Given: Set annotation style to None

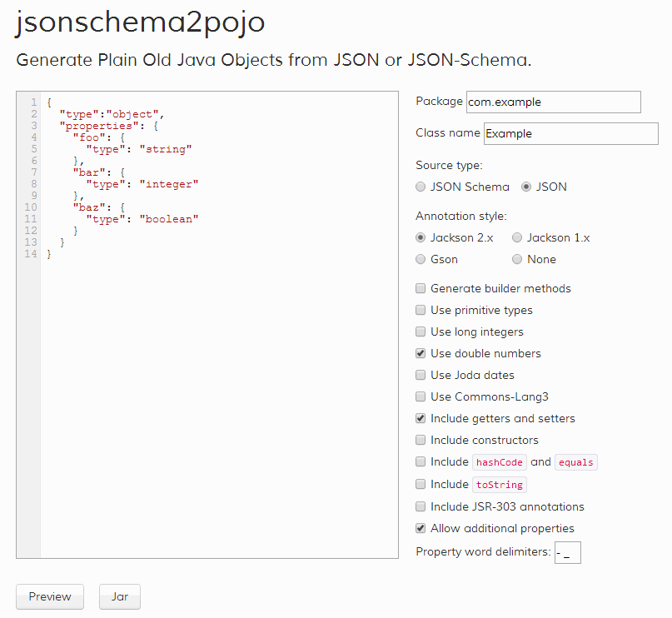Looking at the screenshot, I should tap(518, 259).
